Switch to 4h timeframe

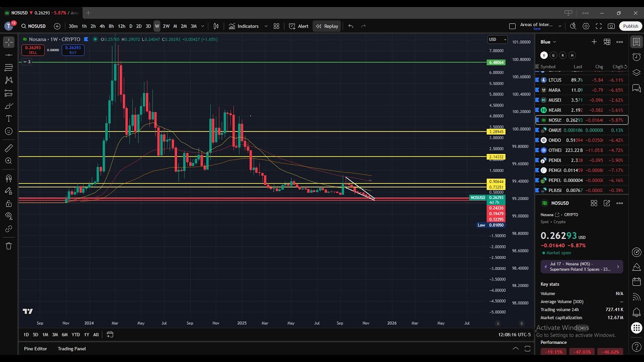pyautogui.click(x=102, y=26)
